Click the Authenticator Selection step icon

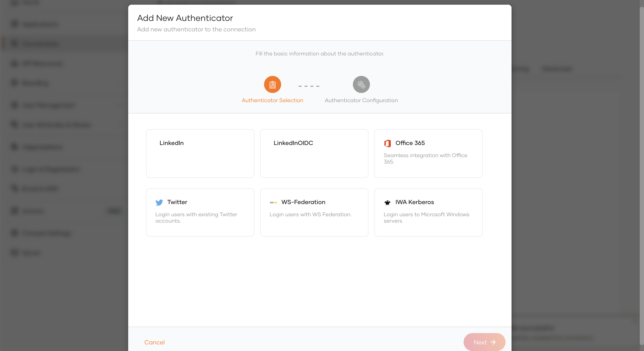273,84
